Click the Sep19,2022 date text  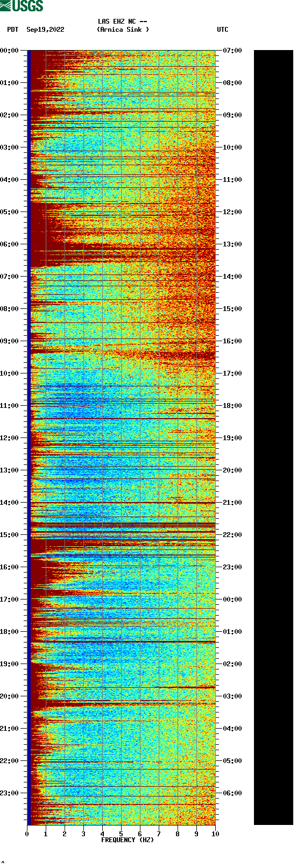coord(45,30)
